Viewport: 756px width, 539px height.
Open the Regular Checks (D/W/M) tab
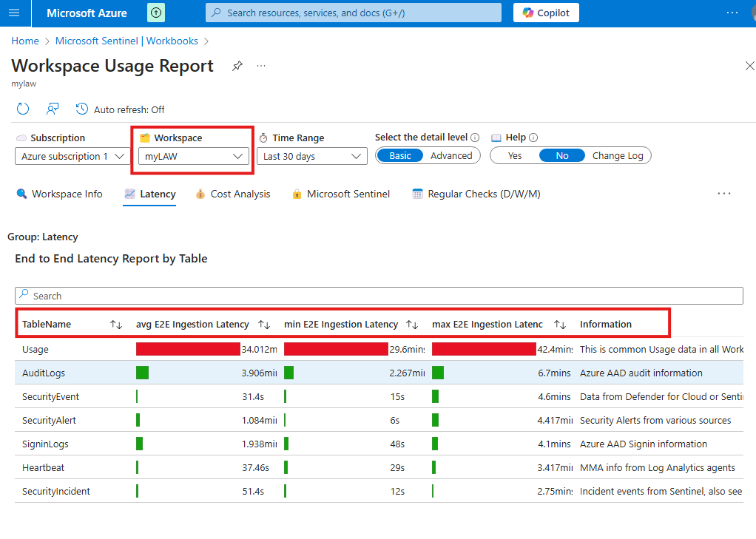click(476, 194)
